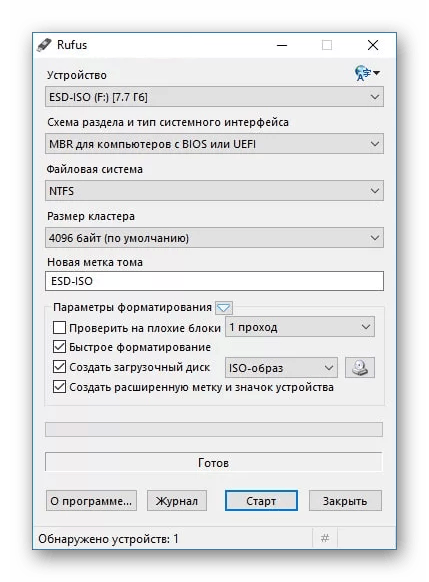Image resolution: width=429 pixels, height=582 pixels.
Task: Click the Схема раздела и тип системного интерфейса label
Action: point(168,122)
